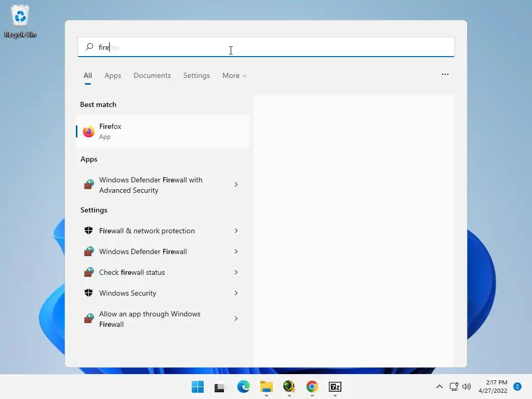Switch to the Apps tab
The height and width of the screenshot is (399, 532).
tap(113, 75)
